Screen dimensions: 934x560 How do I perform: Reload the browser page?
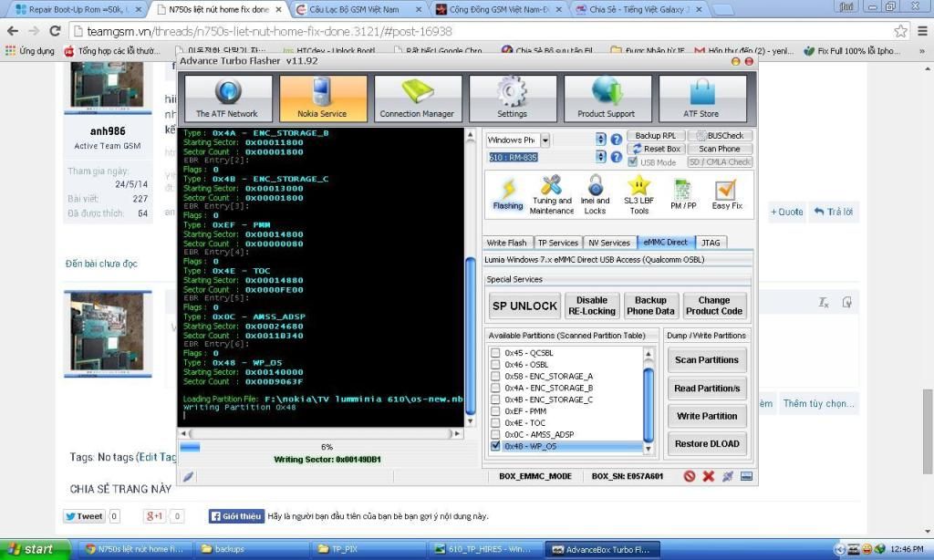click(x=56, y=31)
